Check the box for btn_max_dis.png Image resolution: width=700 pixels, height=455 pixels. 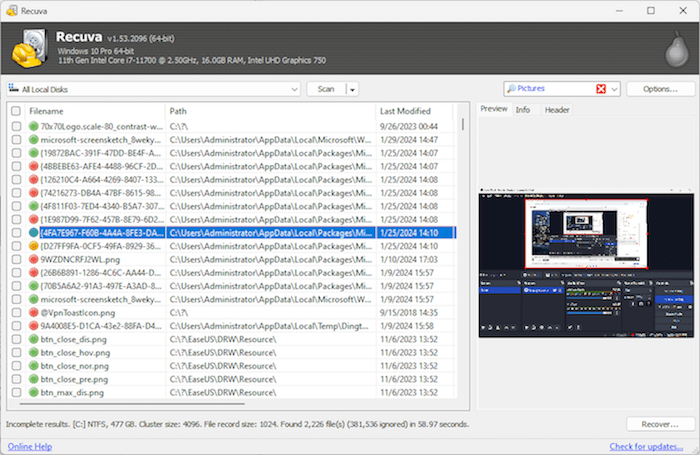click(x=16, y=392)
